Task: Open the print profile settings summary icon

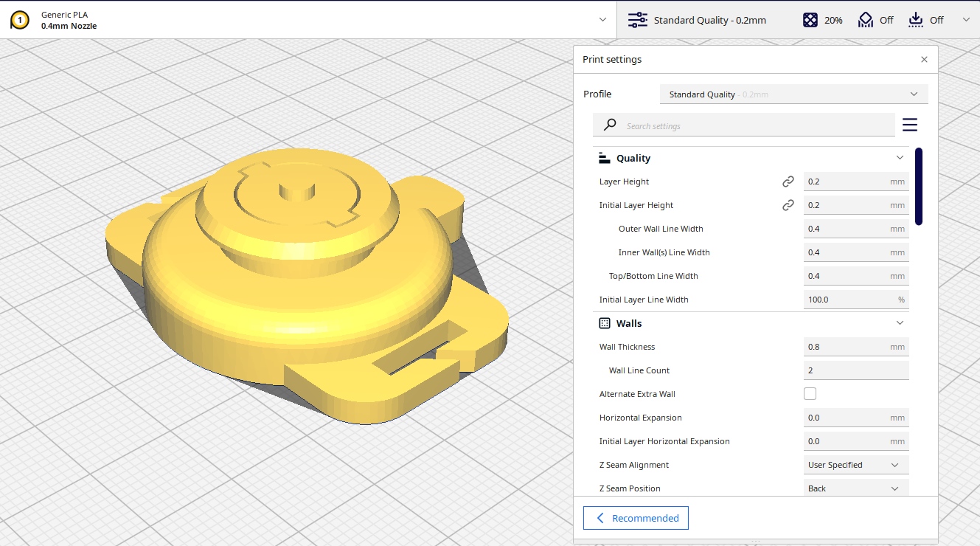Action: [x=637, y=20]
